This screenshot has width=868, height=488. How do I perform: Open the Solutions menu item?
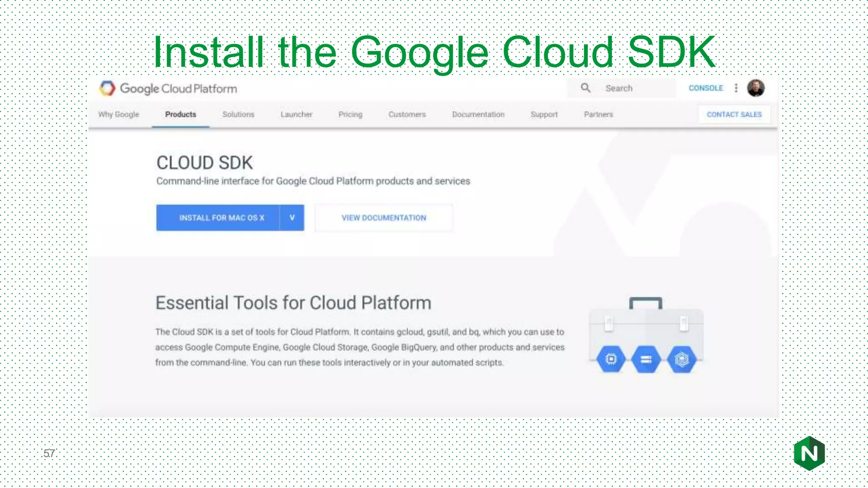pyautogui.click(x=238, y=114)
